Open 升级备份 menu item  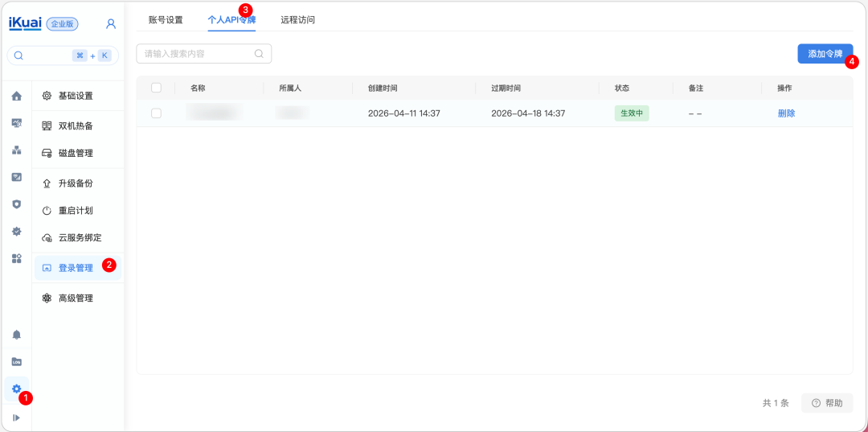(x=78, y=183)
